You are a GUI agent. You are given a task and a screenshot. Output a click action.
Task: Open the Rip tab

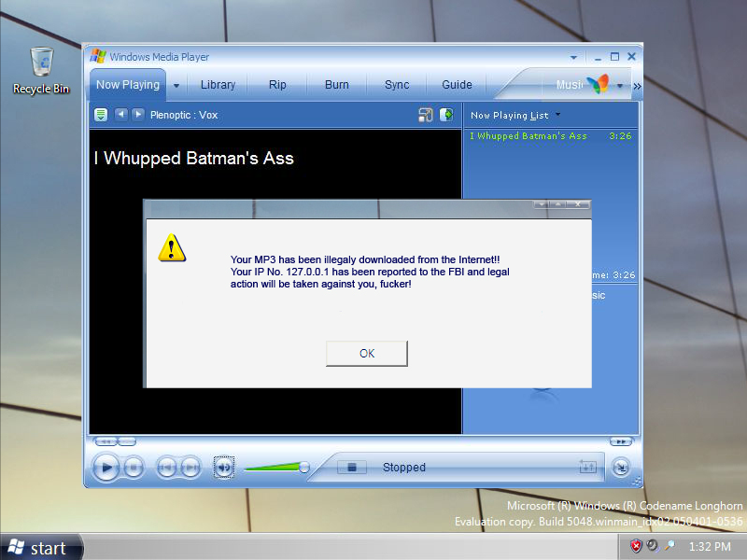[x=277, y=85]
